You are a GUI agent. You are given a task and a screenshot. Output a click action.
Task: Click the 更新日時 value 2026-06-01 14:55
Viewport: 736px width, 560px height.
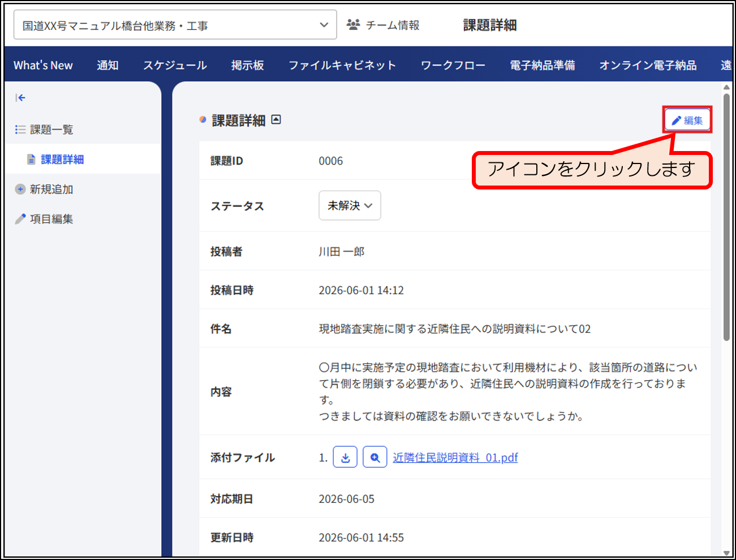(x=361, y=537)
